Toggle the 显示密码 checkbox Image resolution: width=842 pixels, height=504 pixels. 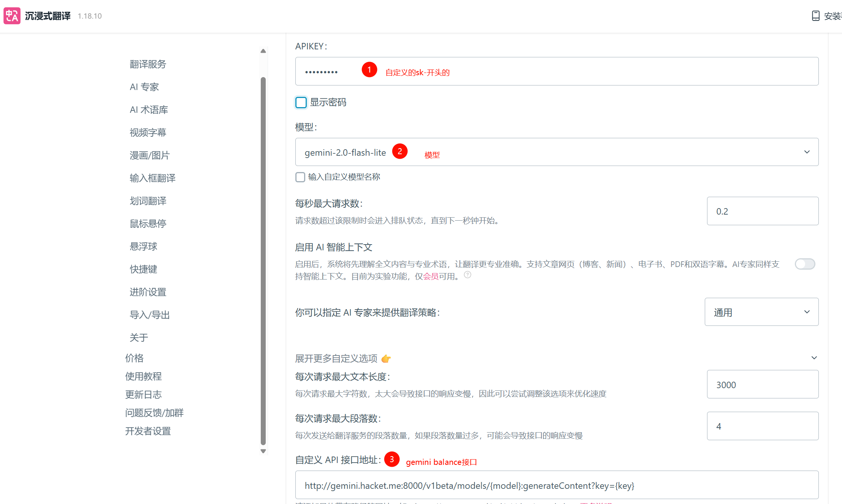pos(301,102)
